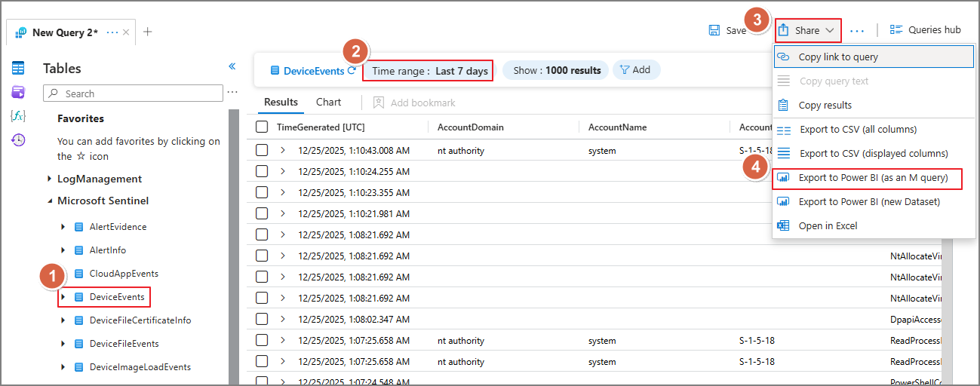980x386 pixels.
Task: Select the DeviceFileEvents table name
Action: pos(124,344)
